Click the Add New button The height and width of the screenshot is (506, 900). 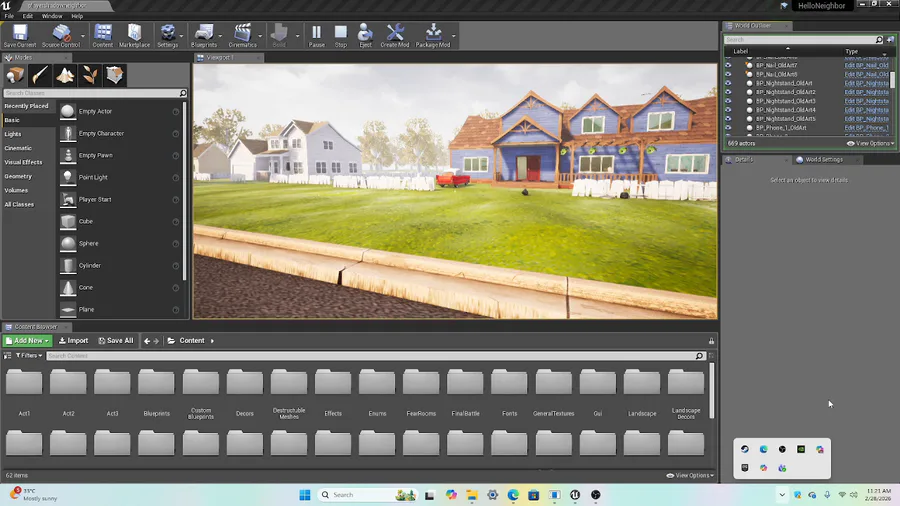pos(28,341)
